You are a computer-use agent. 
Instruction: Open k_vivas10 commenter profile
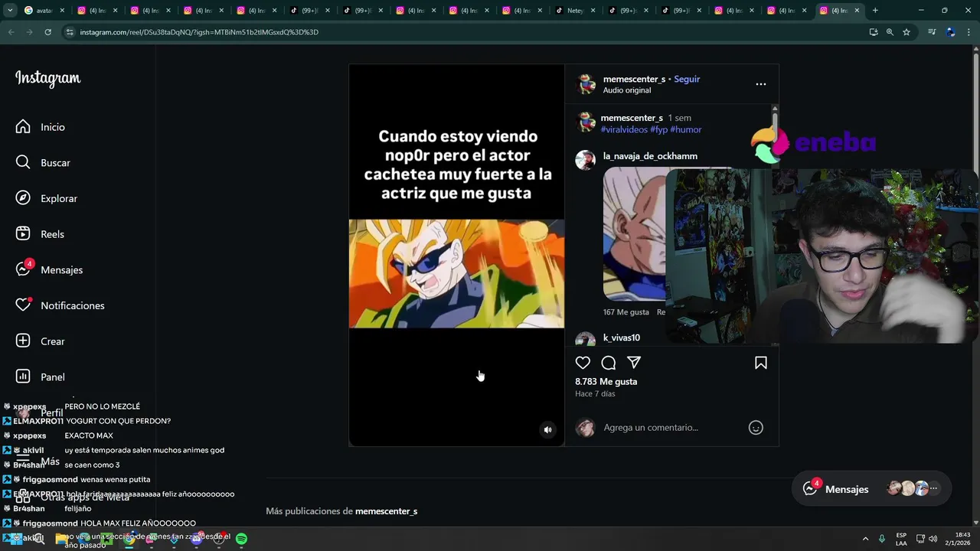click(x=622, y=337)
